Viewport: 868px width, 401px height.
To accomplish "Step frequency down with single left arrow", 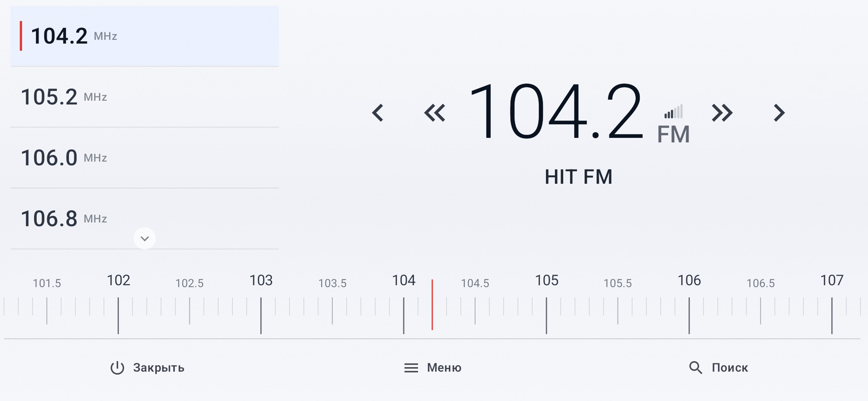I will pyautogui.click(x=378, y=113).
